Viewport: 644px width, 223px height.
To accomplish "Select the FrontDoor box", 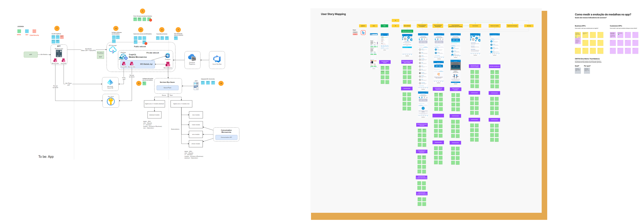I will pyautogui.click(x=100, y=53).
